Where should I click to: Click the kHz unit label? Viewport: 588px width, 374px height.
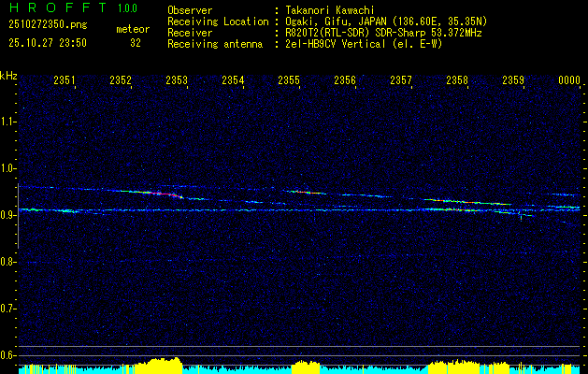coord(8,75)
